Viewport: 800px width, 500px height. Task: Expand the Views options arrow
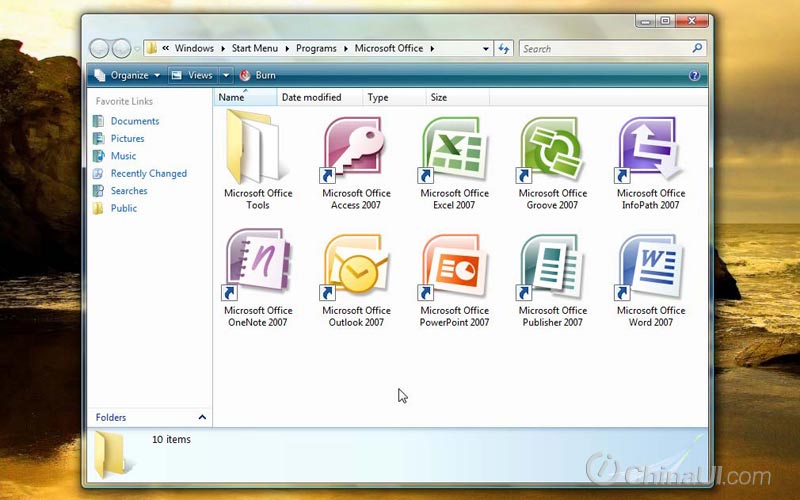pos(226,76)
